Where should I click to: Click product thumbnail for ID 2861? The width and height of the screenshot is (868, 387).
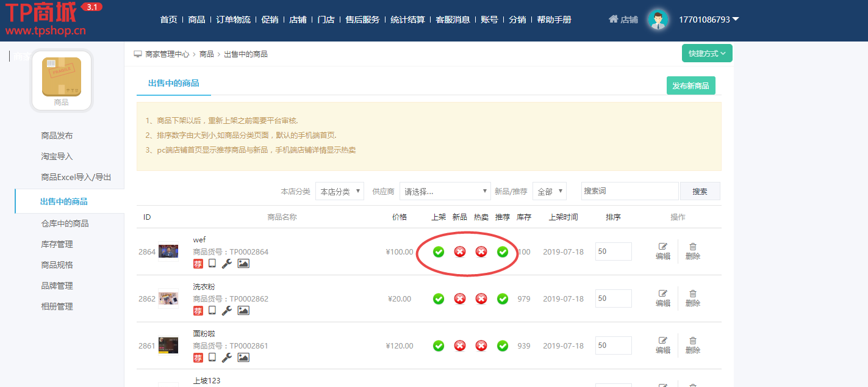coord(168,345)
